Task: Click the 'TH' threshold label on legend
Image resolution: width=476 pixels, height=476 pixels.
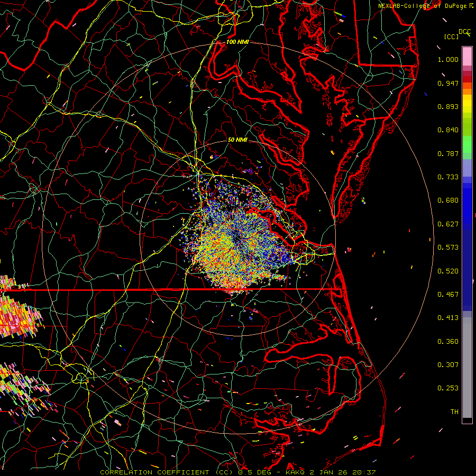Action: pyautogui.click(x=454, y=412)
